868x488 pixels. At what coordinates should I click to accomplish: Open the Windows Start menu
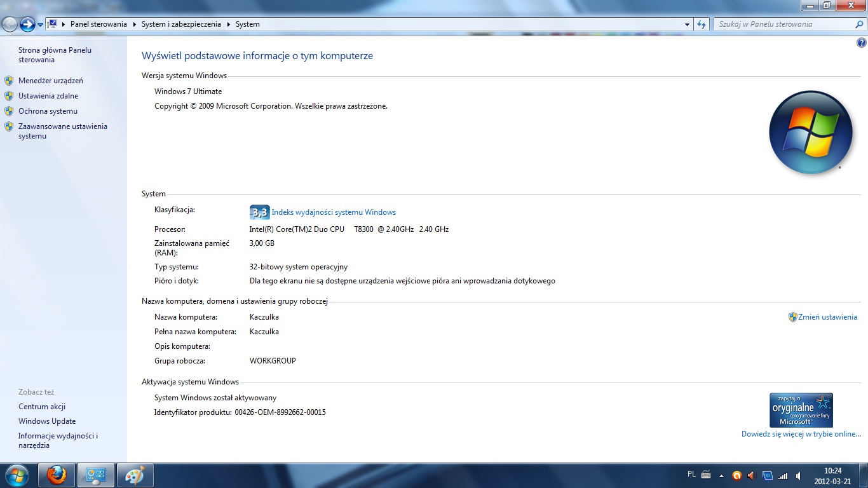(x=16, y=475)
